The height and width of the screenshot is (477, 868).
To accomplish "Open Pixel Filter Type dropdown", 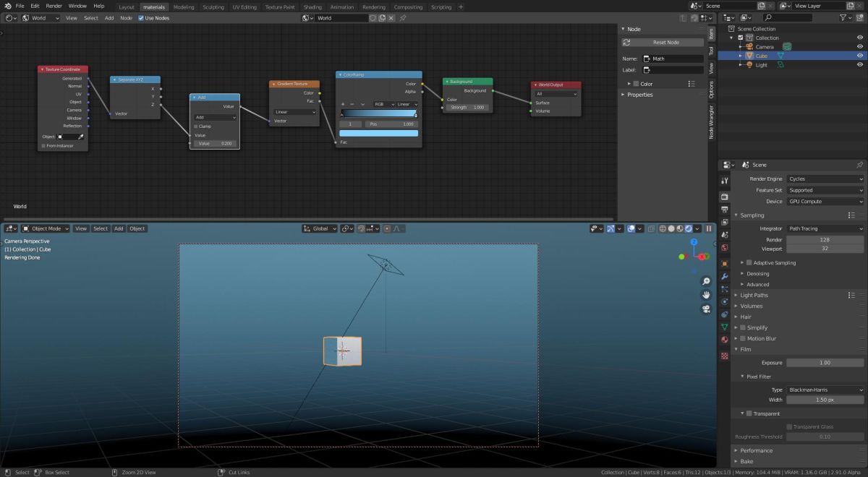I will coord(825,390).
